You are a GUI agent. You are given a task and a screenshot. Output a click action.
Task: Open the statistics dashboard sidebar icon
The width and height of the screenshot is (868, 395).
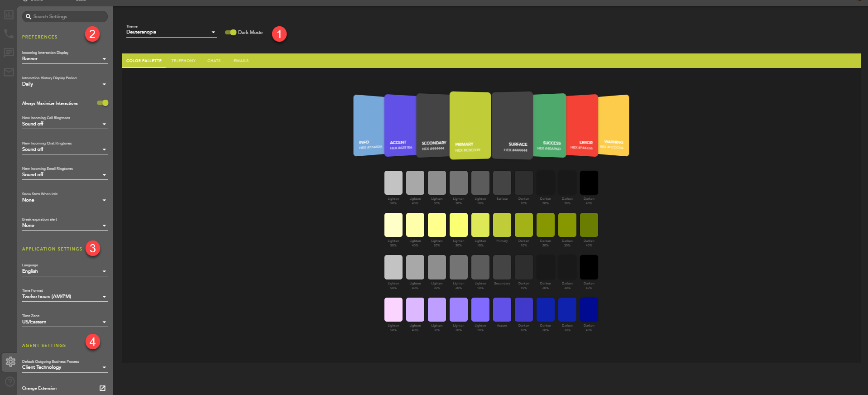click(9, 15)
